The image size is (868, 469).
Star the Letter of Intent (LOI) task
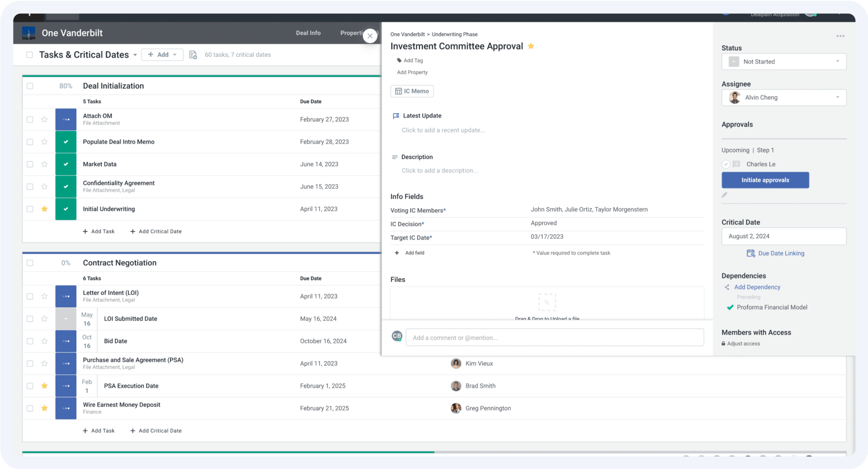(x=44, y=296)
